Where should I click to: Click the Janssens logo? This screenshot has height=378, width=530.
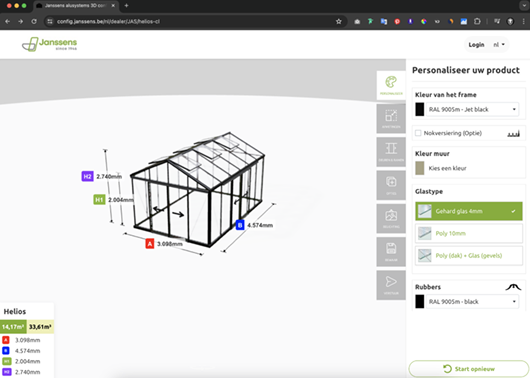[49, 44]
